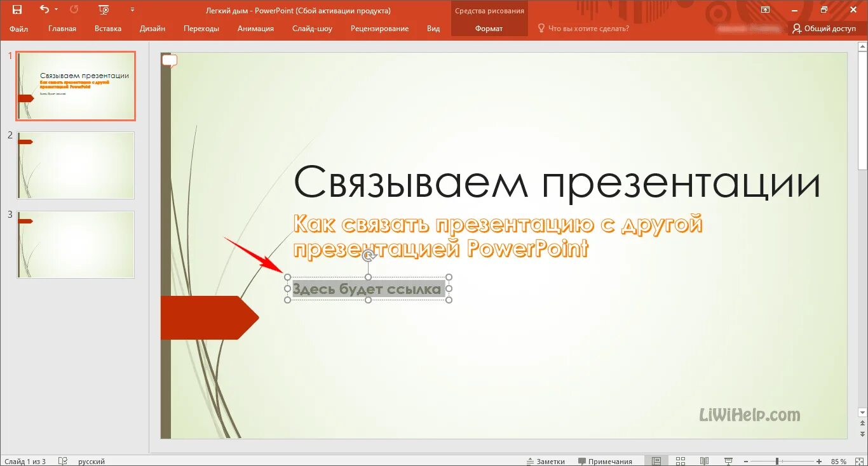Click the 'русский' language indicator
The height and width of the screenshot is (466, 868).
coord(92,461)
